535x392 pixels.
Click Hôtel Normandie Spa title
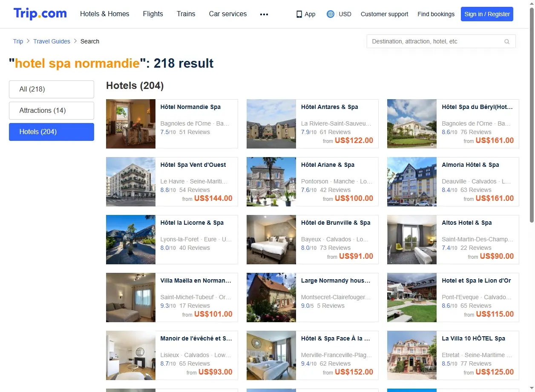click(x=190, y=107)
